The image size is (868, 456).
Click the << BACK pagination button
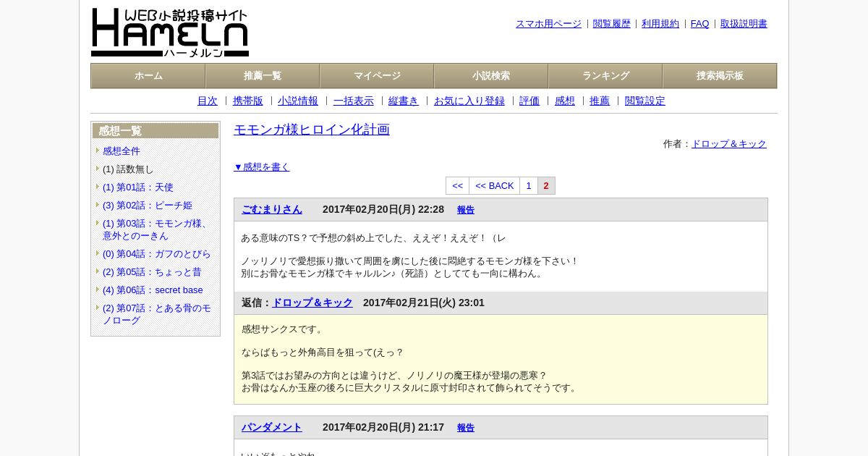pyautogui.click(x=494, y=186)
